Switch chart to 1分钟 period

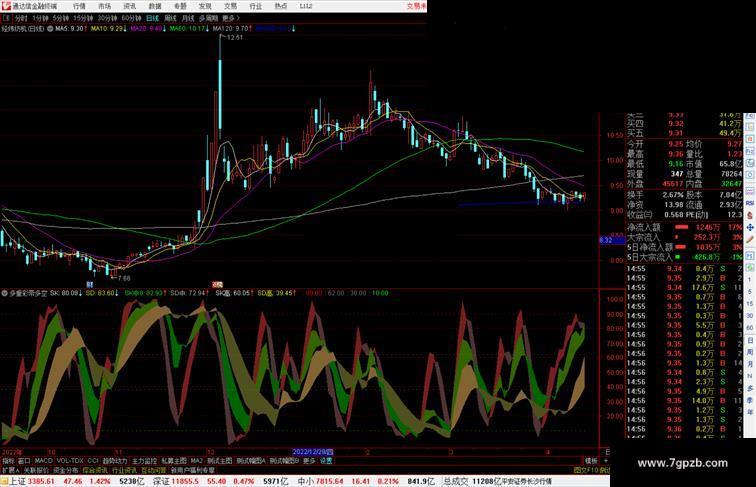[x=40, y=18]
